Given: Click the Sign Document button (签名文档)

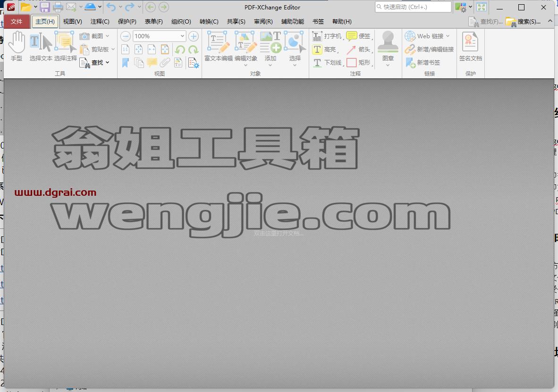Looking at the screenshot, I should pyautogui.click(x=471, y=46).
